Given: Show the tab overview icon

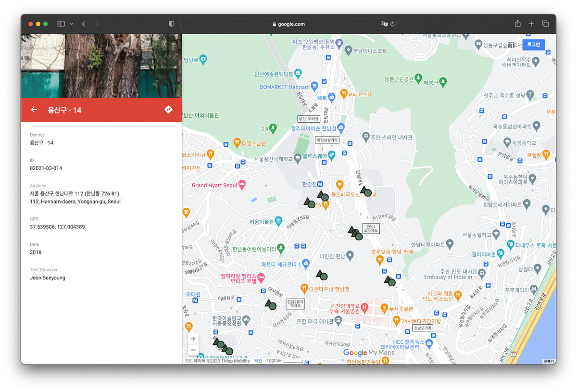Looking at the screenshot, I should pyautogui.click(x=545, y=24).
